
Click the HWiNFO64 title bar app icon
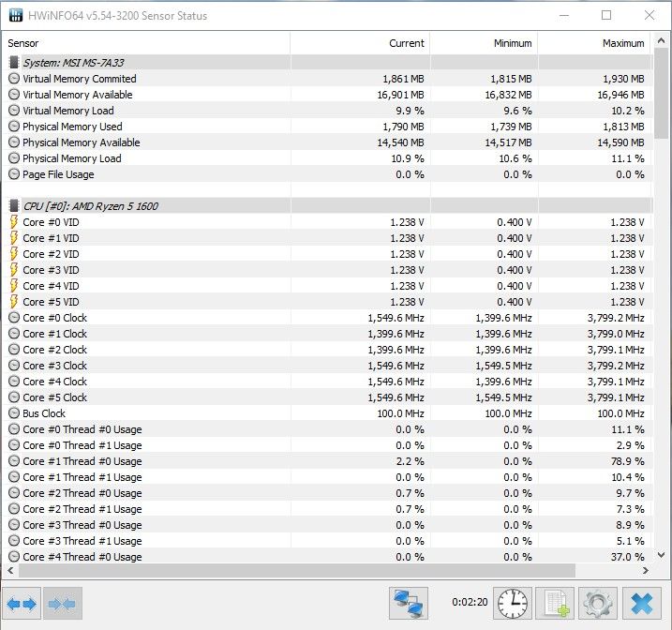click(16, 15)
